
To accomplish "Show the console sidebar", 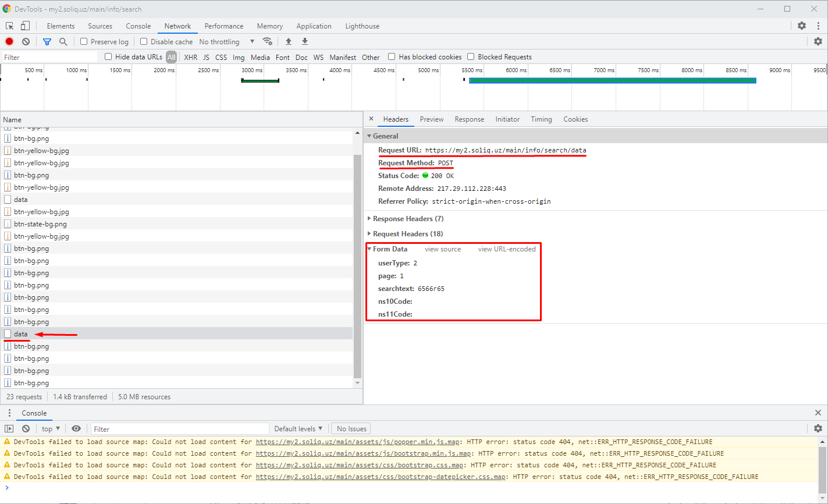I will click(x=9, y=428).
